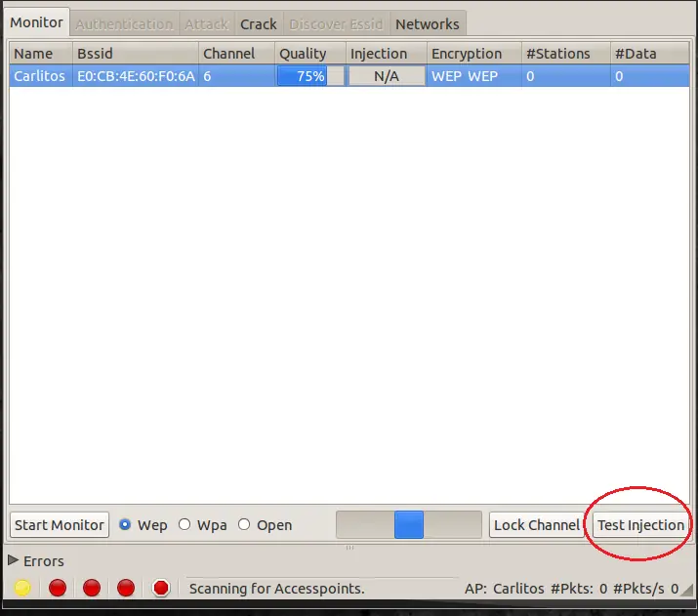Open the Discover Essid tab

click(336, 24)
